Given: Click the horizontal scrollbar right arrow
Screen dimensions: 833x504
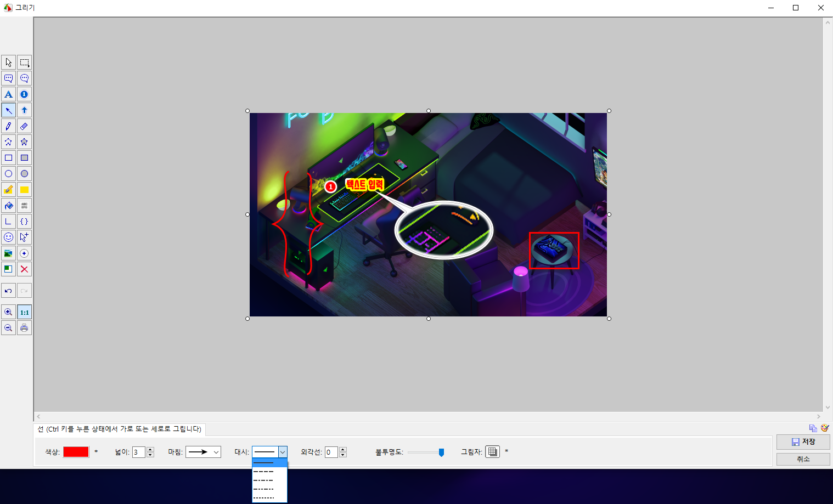Looking at the screenshot, I should click(819, 417).
